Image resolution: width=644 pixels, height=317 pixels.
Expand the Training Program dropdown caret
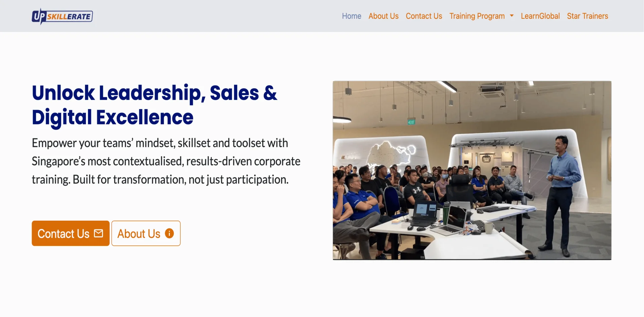coord(512,16)
